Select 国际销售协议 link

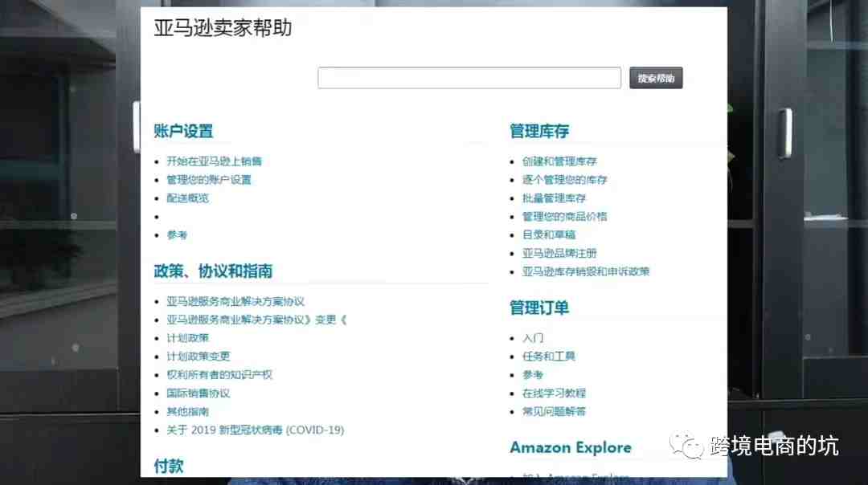[x=198, y=393]
